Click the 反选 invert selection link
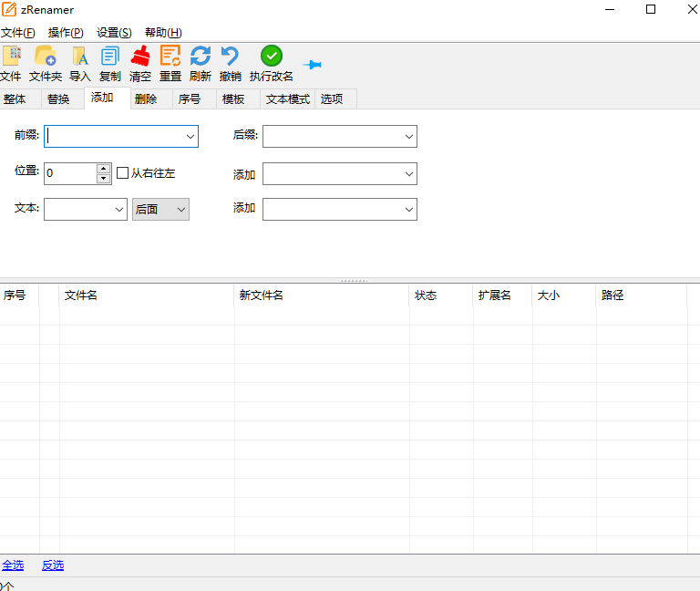This screenshot has height=591, width=700. point(53,565)
